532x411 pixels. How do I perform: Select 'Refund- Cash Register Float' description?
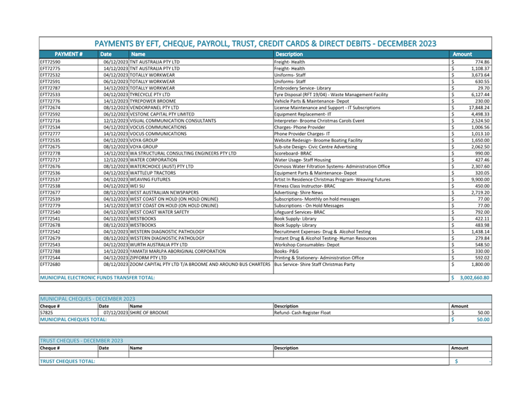coord(302,313)
